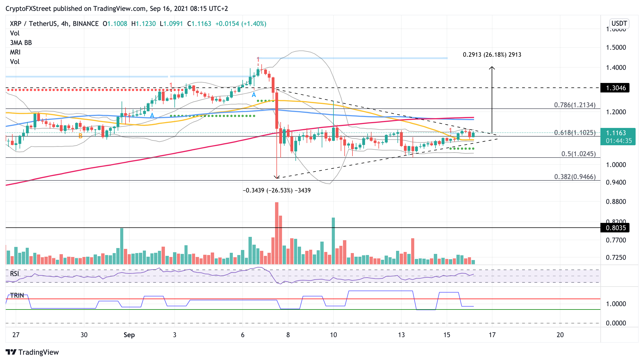
Task: Click the 0.786(1.2134) Fibonacci level label
Action: [x=575, y=105]
